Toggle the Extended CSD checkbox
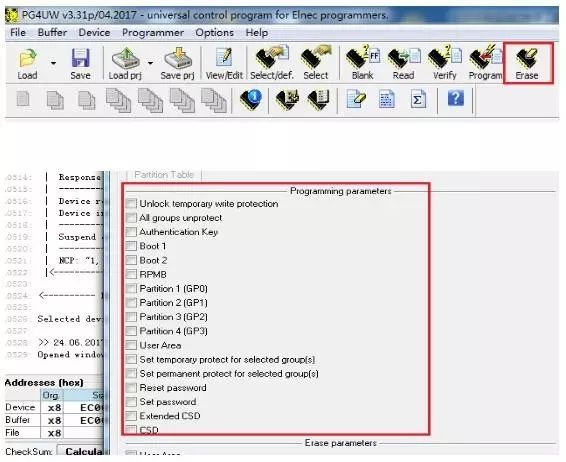Viewport: 566px width, 462px height. (132, 416)
